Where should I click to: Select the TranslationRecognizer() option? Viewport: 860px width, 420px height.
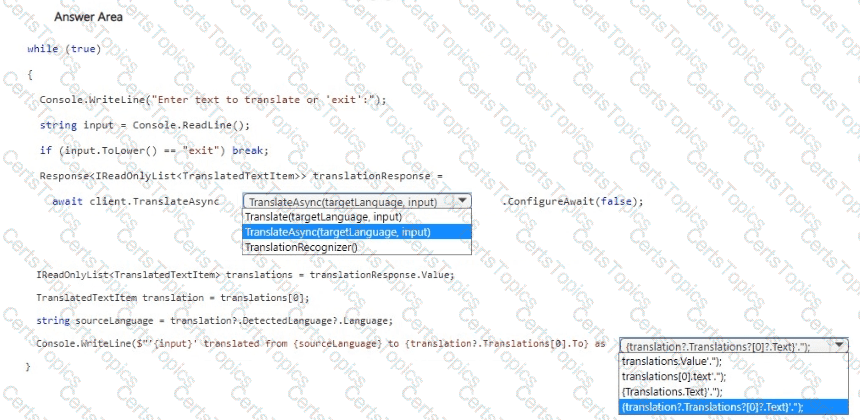301,247
